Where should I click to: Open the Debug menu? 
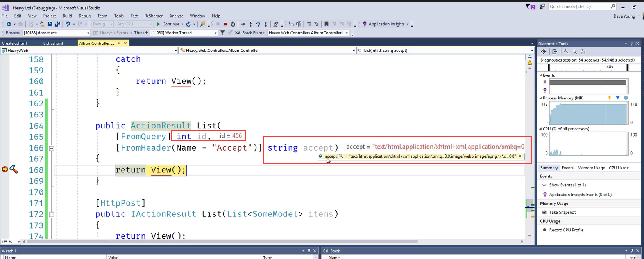tap(85, 16)
